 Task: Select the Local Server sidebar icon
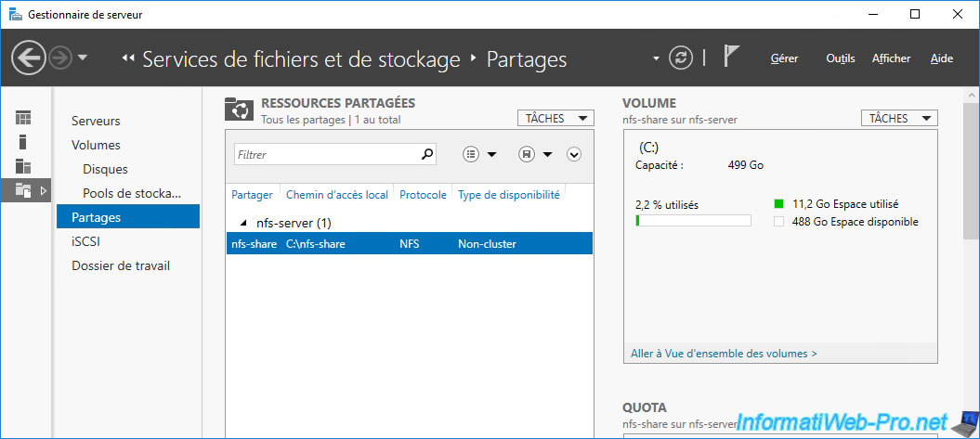pyautogui.click(x=23, y=142)
